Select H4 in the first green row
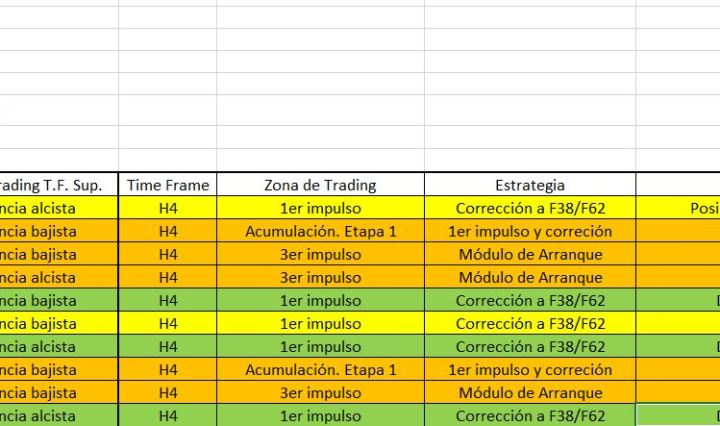The height and width of the screenshot is (426, 720). coord(168,301)
